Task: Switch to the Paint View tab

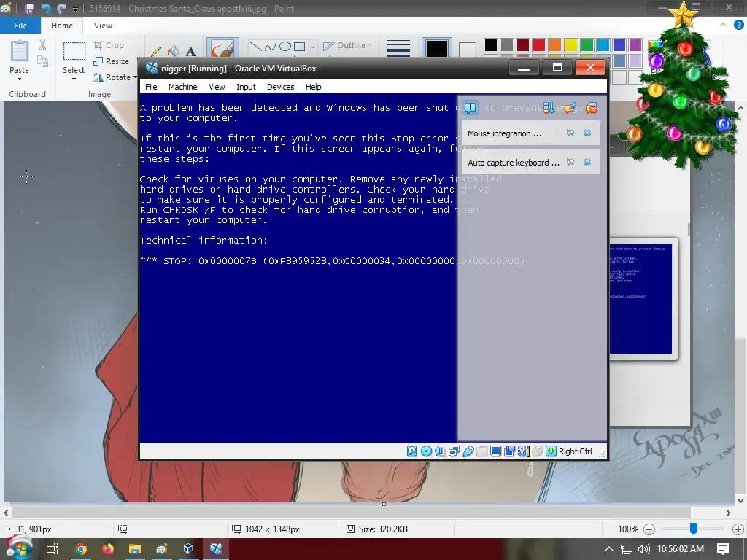Action: click(x=103, y=26)
